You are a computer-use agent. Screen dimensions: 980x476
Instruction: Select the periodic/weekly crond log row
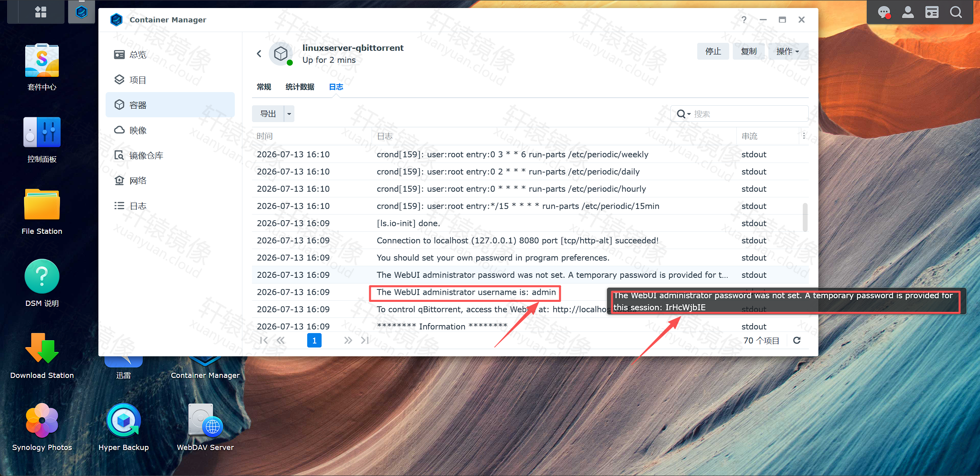click(530, 155)
